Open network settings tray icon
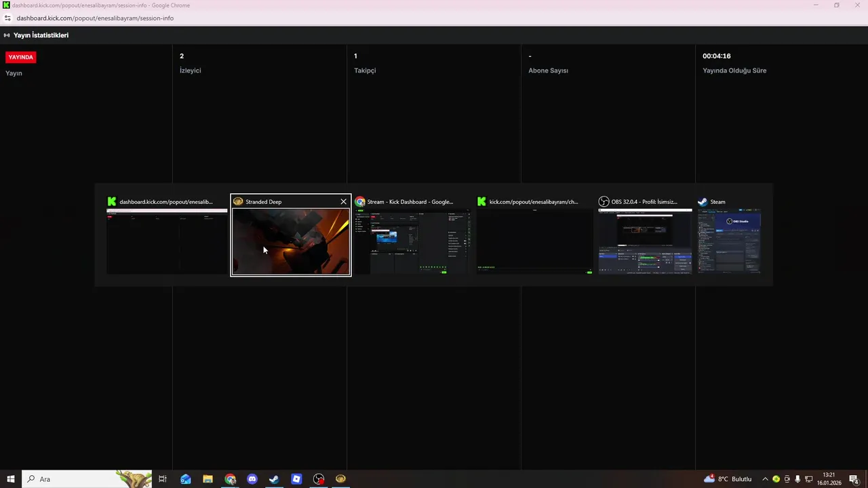The image size is (868, 488). click(808, 479)
